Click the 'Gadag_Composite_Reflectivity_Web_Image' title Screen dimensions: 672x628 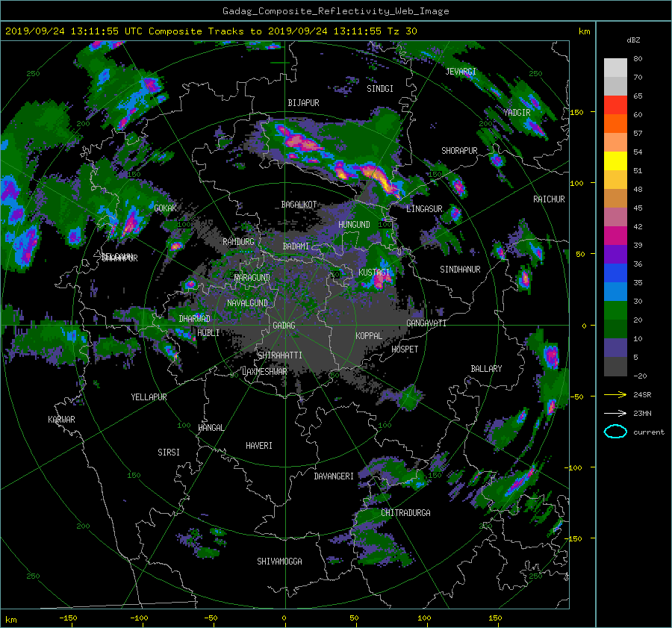pos(335,11)
